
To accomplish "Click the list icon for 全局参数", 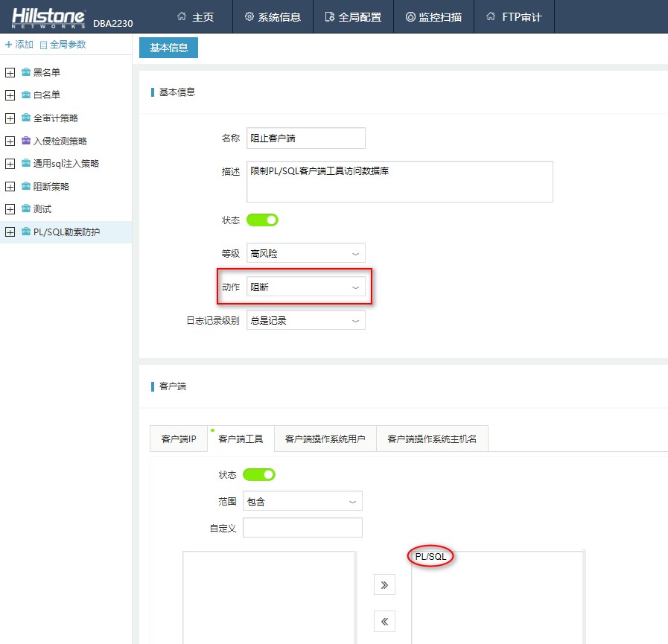I will (43, 45).
